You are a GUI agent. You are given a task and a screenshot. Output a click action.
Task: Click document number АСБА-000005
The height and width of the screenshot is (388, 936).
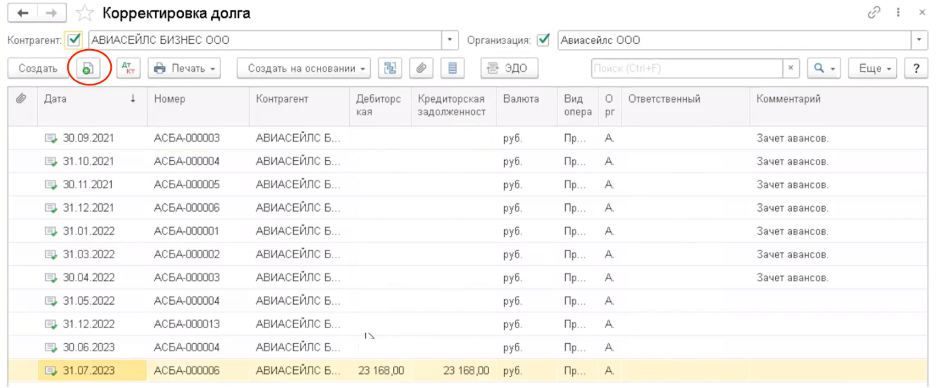pos(187,185)
